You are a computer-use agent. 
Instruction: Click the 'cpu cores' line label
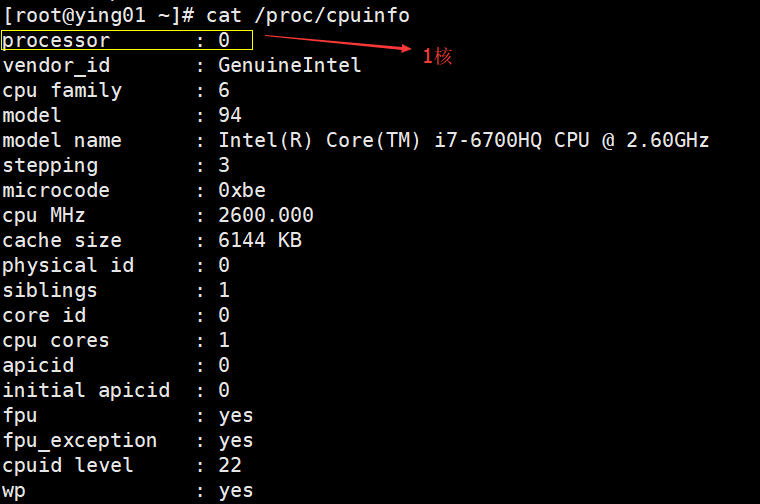[x=56, y=341]
